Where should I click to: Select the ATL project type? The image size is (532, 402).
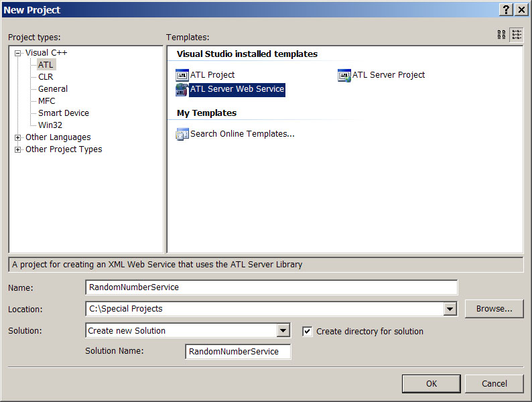pyautogui.click(x=46, y=65)
